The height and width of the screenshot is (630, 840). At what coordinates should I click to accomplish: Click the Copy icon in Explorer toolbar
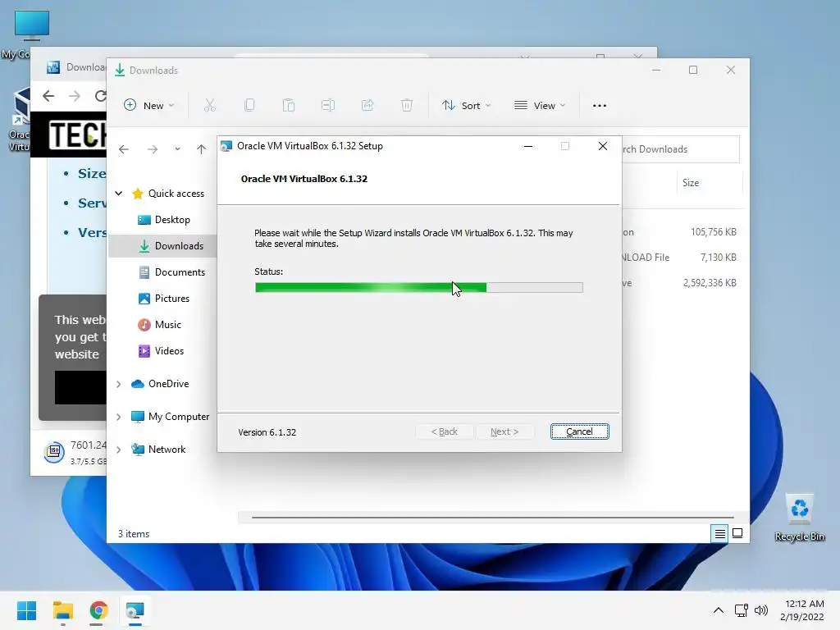point(249,106)
